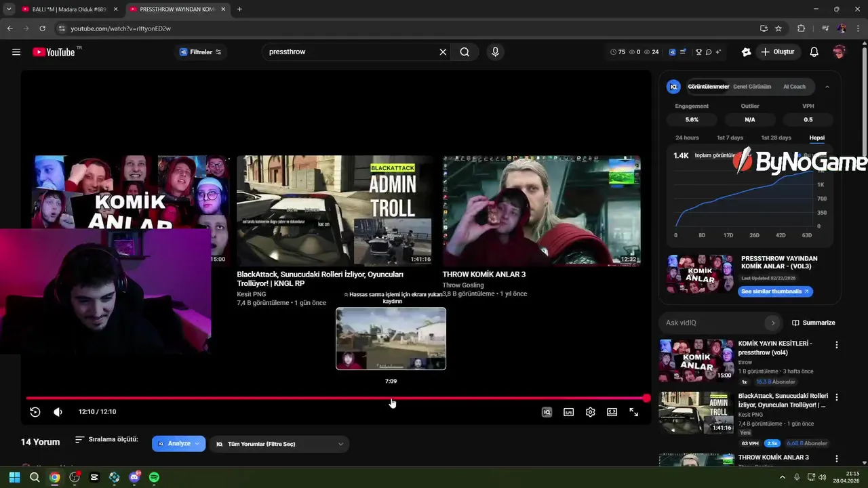Select the Görüntülenmeler tab
Screen dimensions: 868x488
(x=708, y=87)
